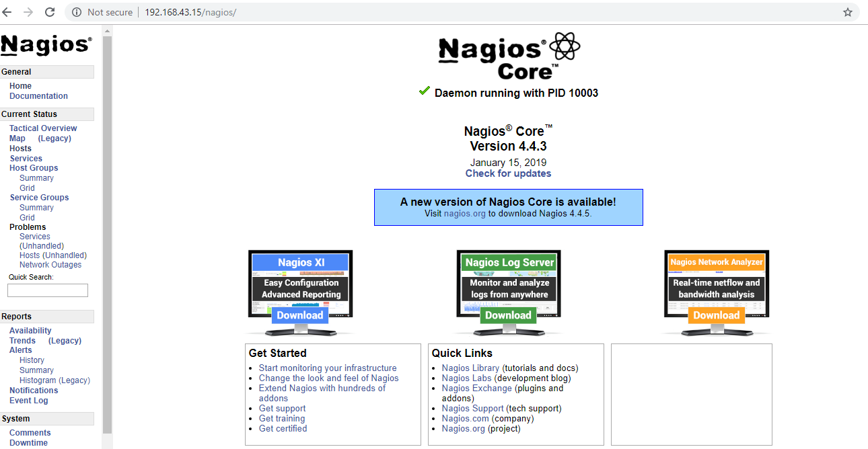Visit nagios.org to download Nagios 4.4.5
This screenshot has width=868, height=449.
tap(465, 214)
